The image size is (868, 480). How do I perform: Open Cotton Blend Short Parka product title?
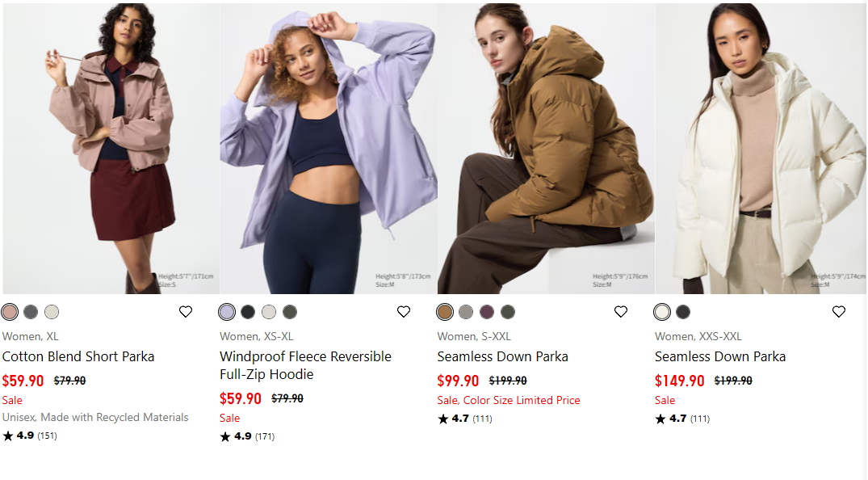(78, 356)
